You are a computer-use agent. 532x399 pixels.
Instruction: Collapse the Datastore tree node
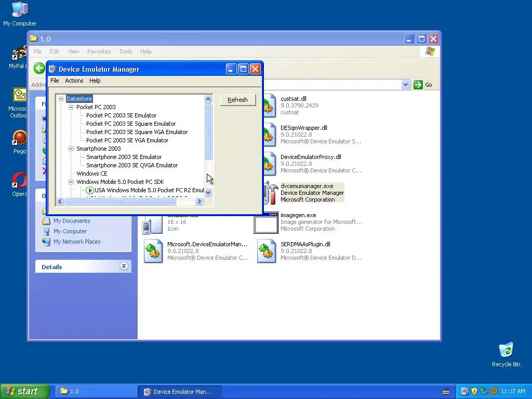coord(61,99)
